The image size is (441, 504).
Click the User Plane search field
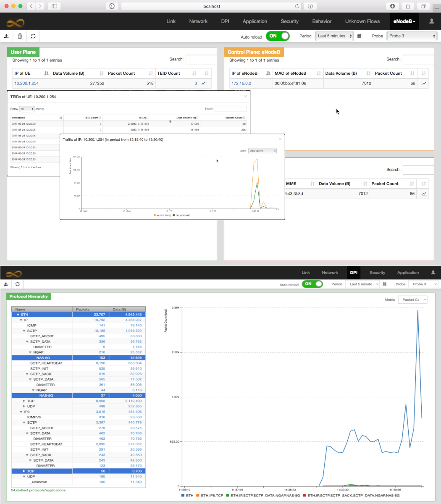201,60
